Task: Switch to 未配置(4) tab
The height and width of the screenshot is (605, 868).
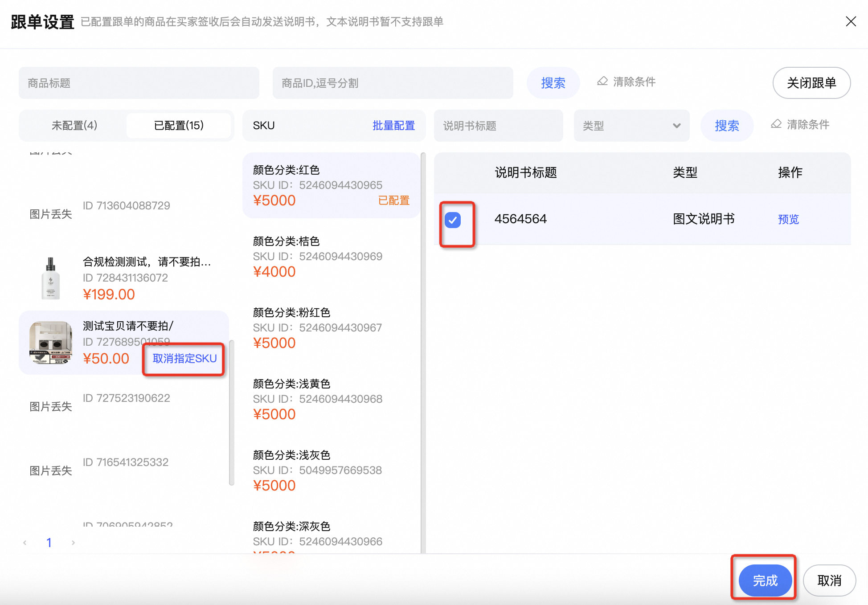Action: pyautogui.click(x=74, y=126)
